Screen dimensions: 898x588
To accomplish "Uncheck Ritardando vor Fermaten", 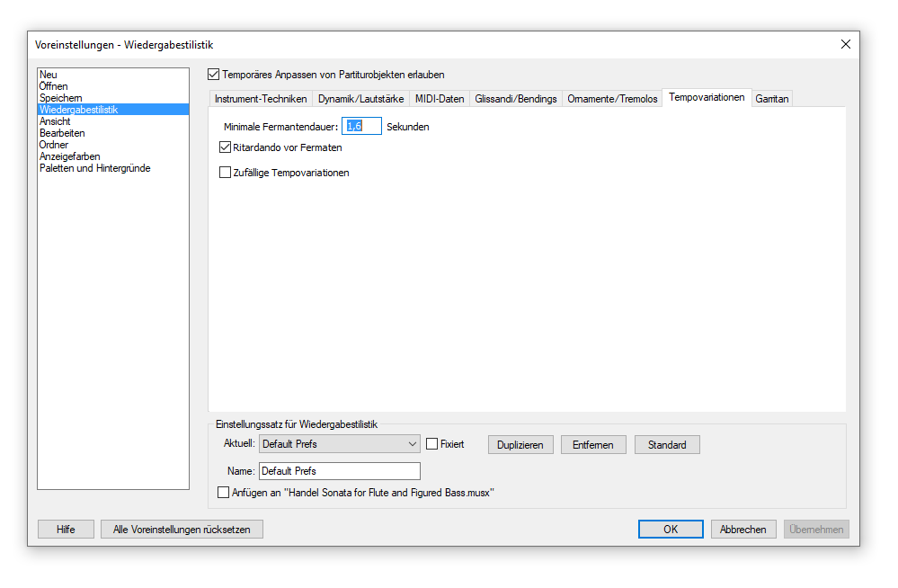I will coord(225,147).
